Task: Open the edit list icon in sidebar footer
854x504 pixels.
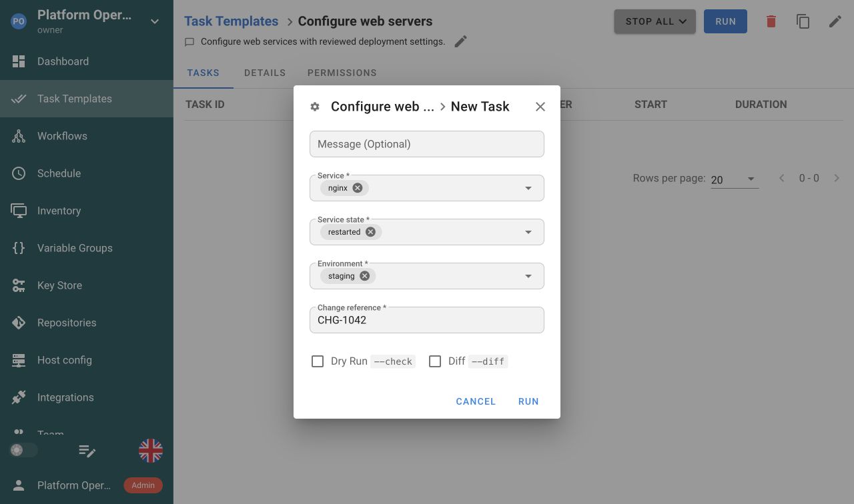Action: pyautogui.click(x=87, y=451)
